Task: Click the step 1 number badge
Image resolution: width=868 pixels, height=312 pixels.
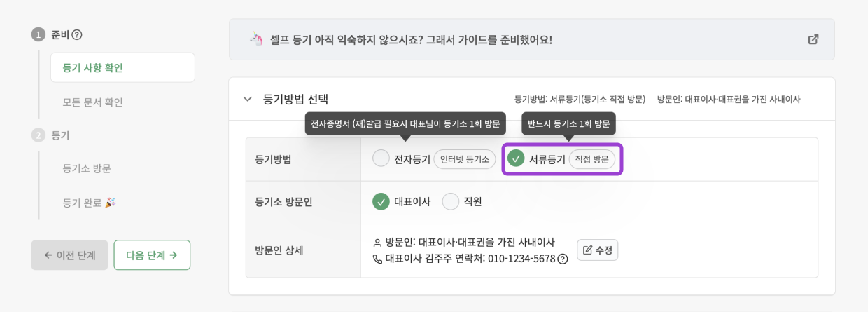Action: tap(38, 34)
